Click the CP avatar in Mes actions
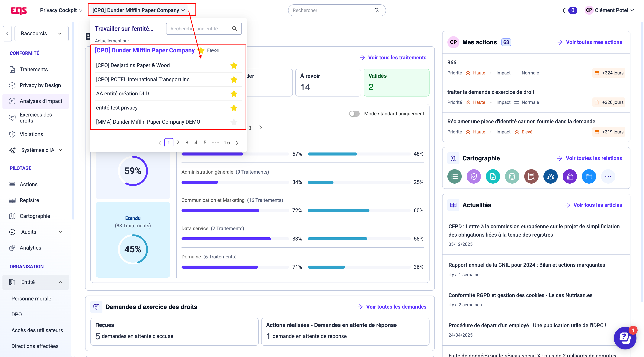 (453, 42)
